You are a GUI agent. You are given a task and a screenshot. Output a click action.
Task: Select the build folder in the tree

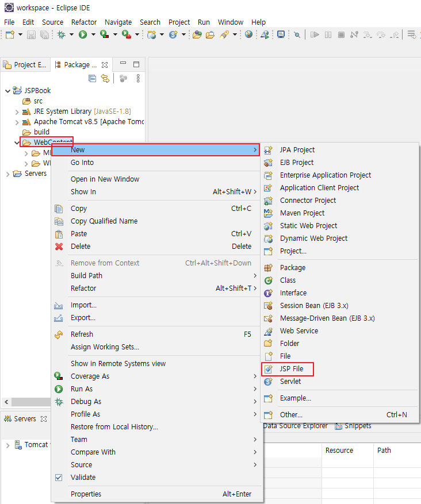36,132
